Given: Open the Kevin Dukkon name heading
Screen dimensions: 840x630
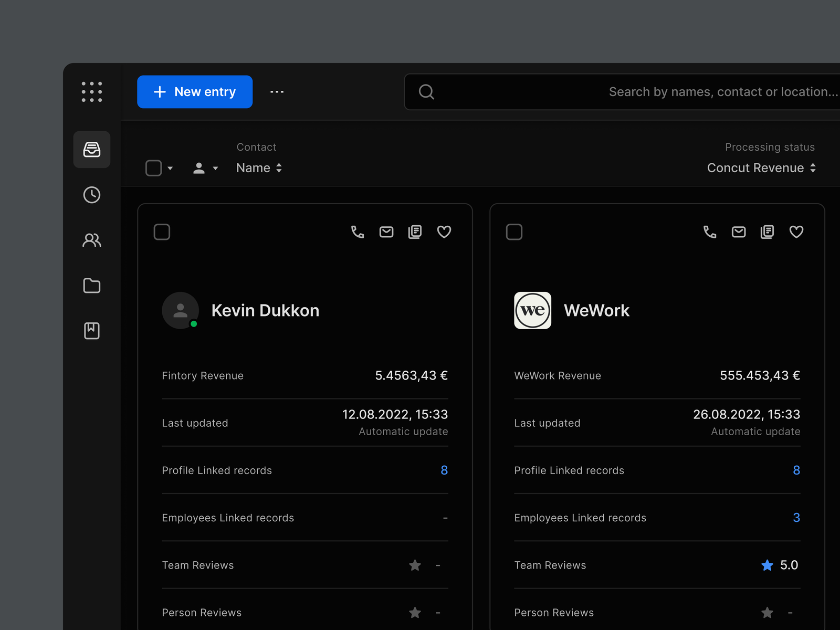Looking at the screenshot, I should [265, 310].
